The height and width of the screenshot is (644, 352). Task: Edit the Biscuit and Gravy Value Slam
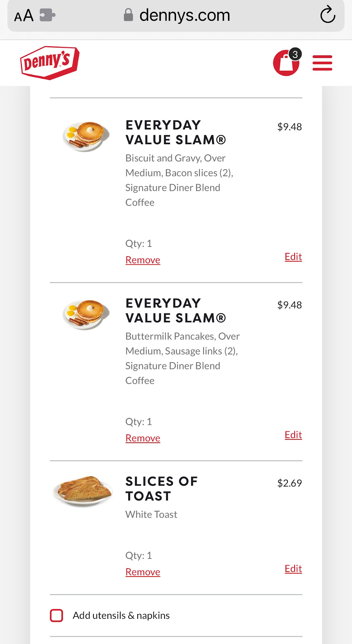[x=293, y=257]
